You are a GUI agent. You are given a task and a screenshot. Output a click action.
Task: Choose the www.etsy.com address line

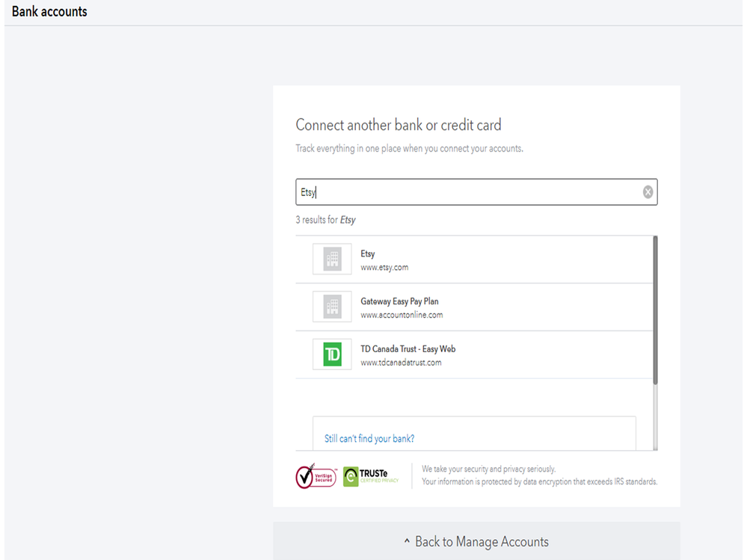pyautogui.click(x=384, y=268)
